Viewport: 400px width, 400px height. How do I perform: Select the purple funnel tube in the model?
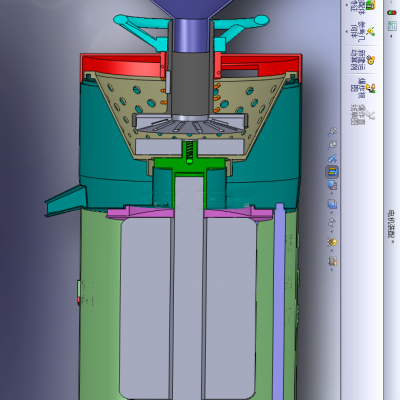tap(191, 35)
